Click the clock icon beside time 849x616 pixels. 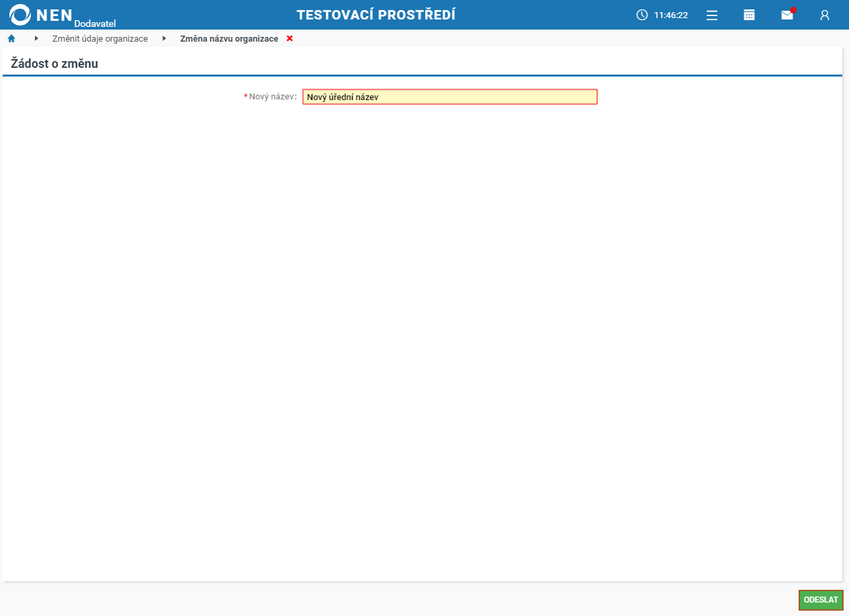pyautogui.click(x=642, y=15)
